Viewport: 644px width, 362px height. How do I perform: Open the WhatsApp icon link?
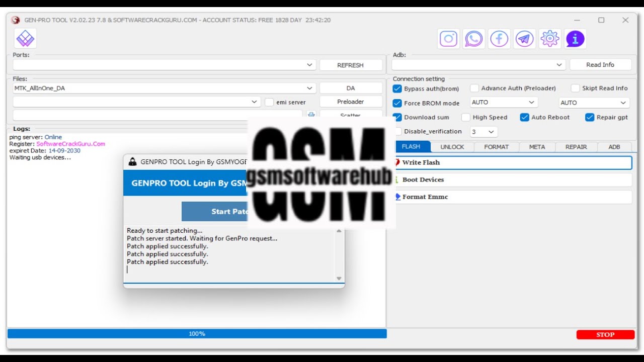(474, 39)
